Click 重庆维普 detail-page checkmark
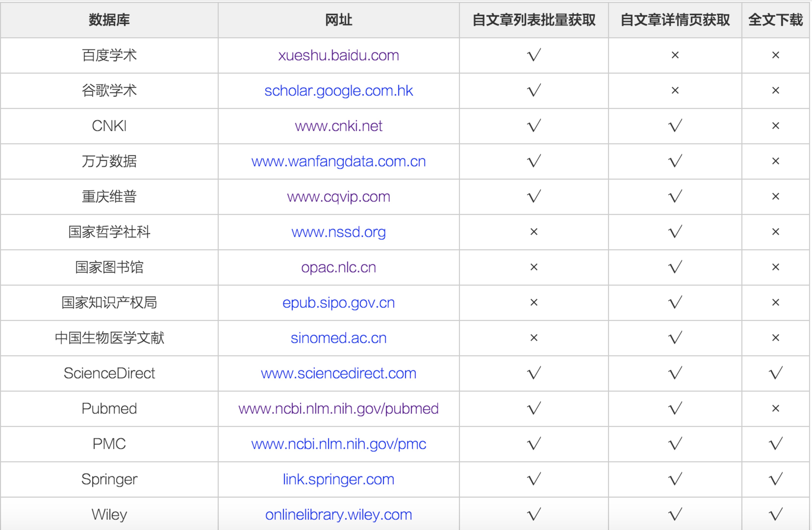The image size is (812, 530). pyautogui.click(x=675, y=197)
